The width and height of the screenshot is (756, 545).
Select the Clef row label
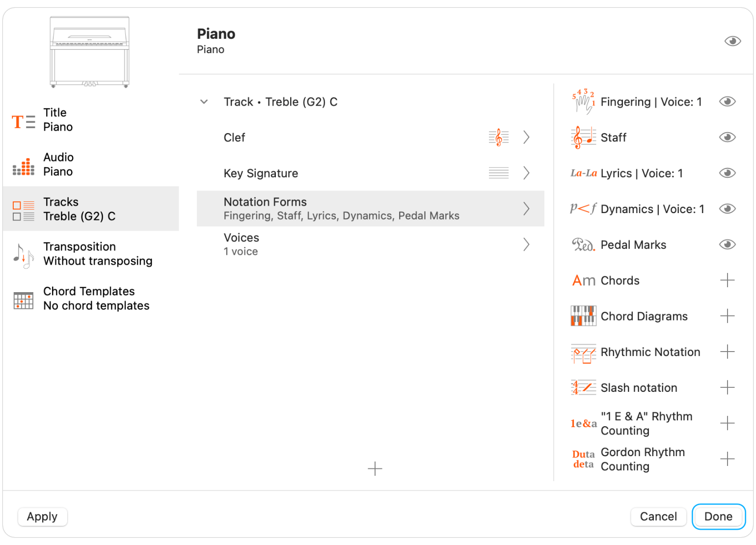tap(234, 137)
